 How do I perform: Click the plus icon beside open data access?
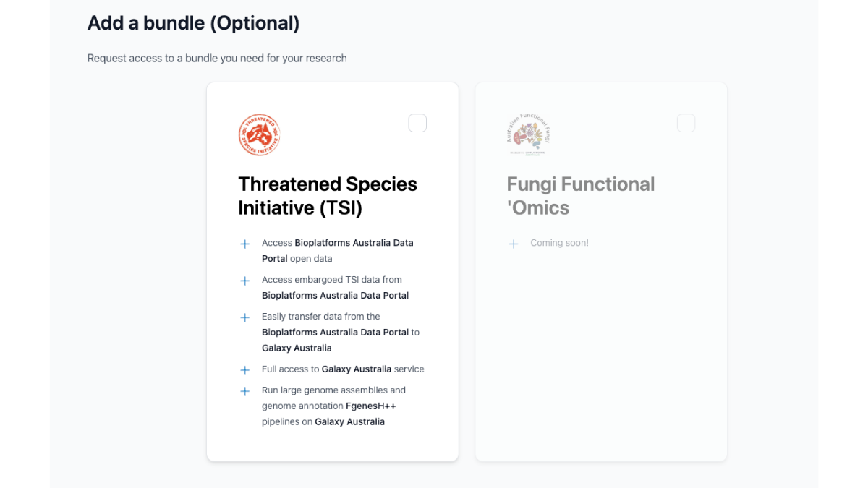[x=245, y=244]
